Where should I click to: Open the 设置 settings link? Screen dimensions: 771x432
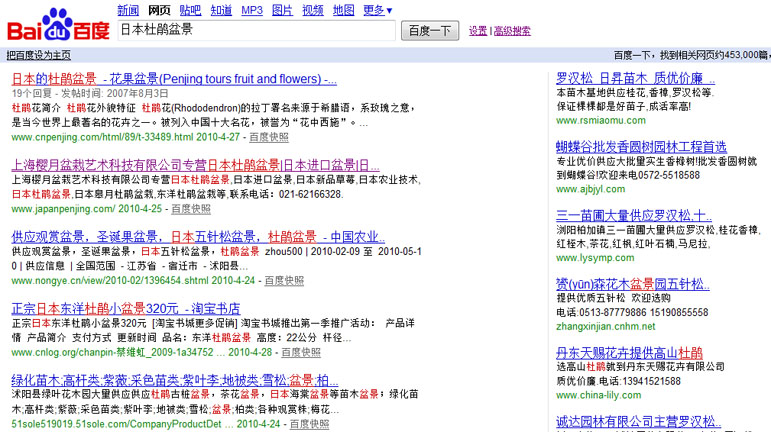point(478,31)
